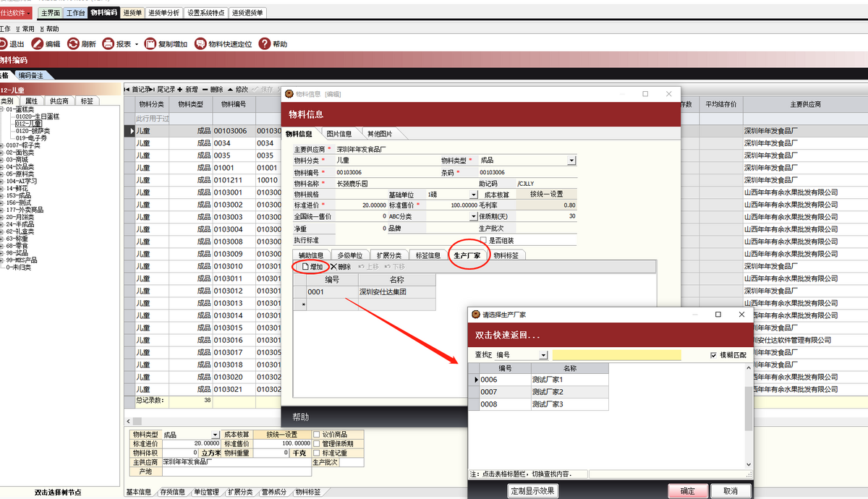Open the 报表 toolbar dropdown arrow
The width and height of the screenshot is (868, 499).
pyautogui.click(x=137, y=44)
